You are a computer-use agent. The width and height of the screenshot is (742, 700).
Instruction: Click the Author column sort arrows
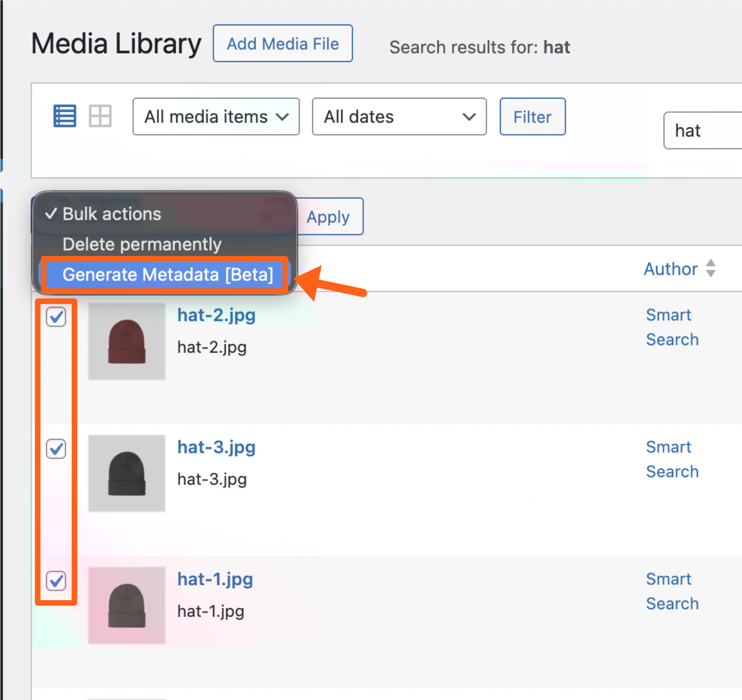[x=710, y=268]
